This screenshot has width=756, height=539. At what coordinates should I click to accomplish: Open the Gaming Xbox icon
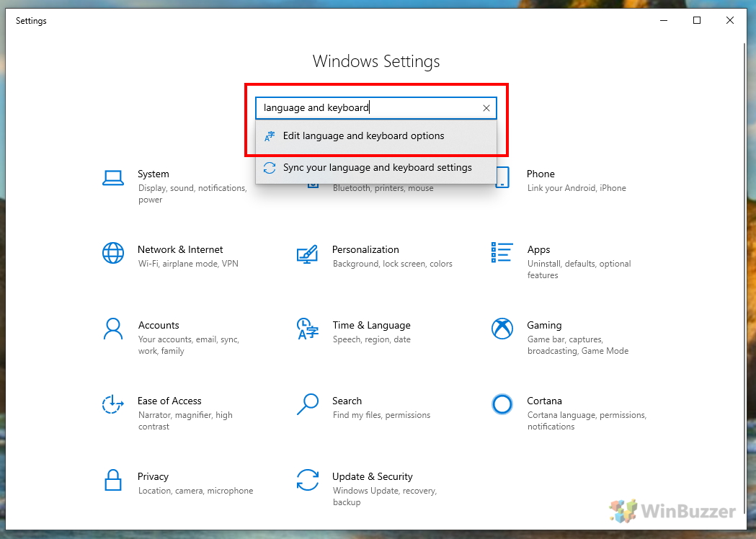point(502,329)
